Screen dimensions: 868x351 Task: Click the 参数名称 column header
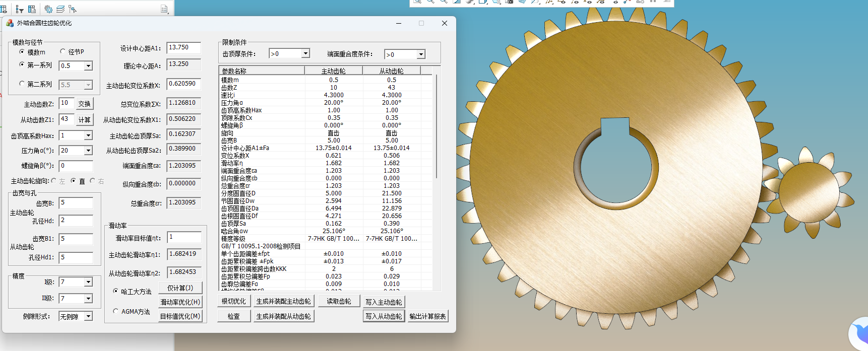[262, 71]
